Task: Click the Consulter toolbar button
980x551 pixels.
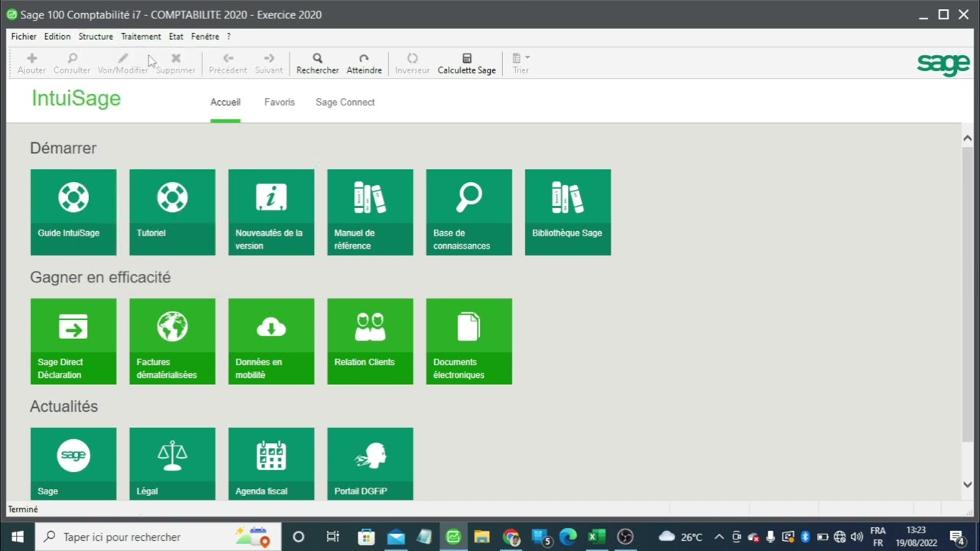Action: (72, 64)
